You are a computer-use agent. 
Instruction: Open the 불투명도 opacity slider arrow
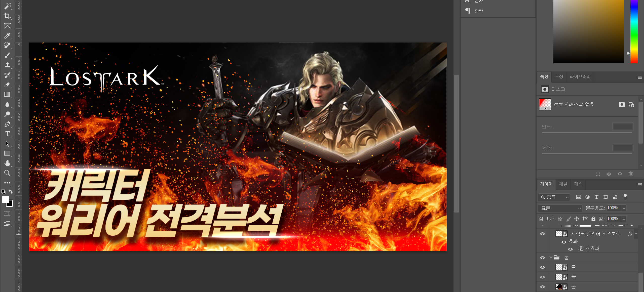click(x=624, y=208)
